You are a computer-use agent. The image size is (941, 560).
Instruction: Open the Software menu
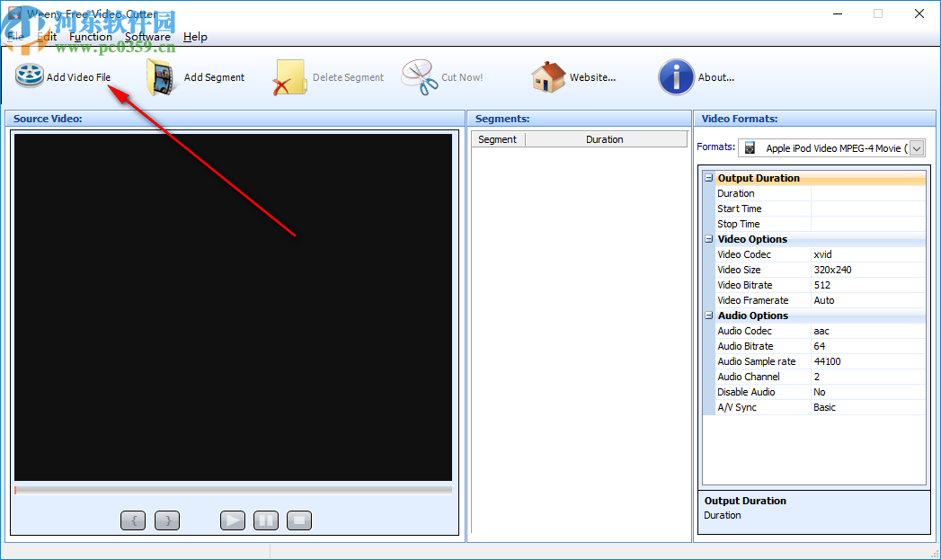click(x=147, y=37)
